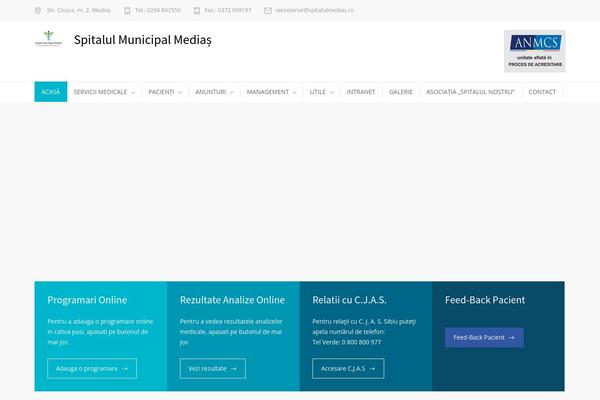
Task: Open the Utile menu
Action: tap(318, 92)
